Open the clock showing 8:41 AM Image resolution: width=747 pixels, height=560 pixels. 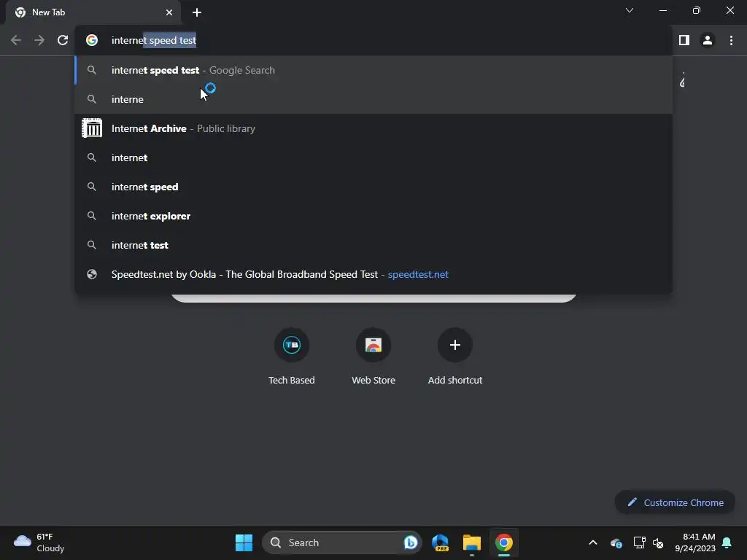(x=695, y=542)
